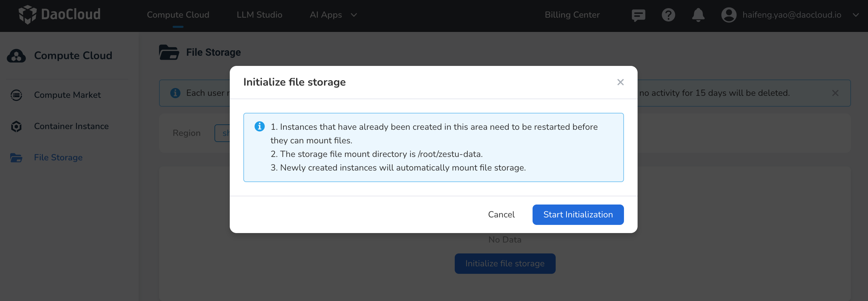Screen dimensions: 868x301
Task: Close the initialize file storage dialog
Action: click(620, 82)
